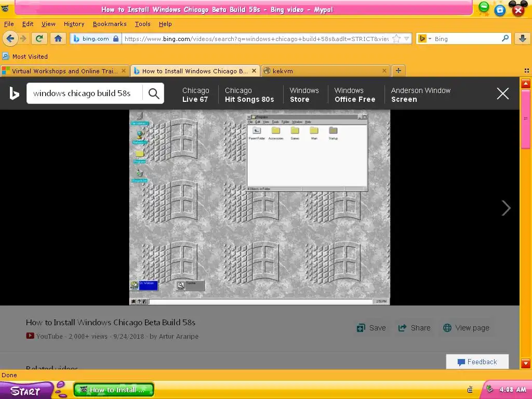Click the Bing logo
Viewport: 532px width, 399px height.
14,94
